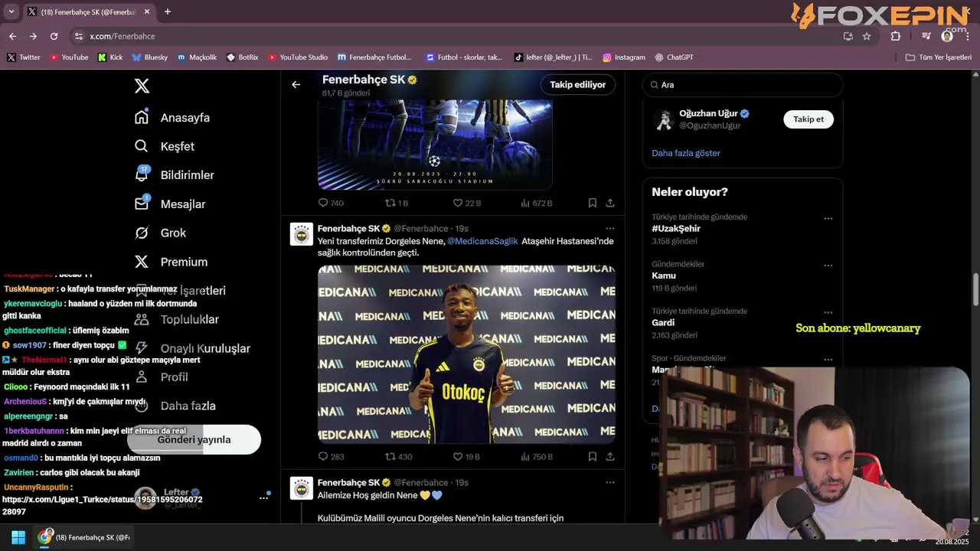The height and width of the screenshot is (551, 980).
Task: Open tab search dropdown in Chrome
Action: [x=11, y=11]
